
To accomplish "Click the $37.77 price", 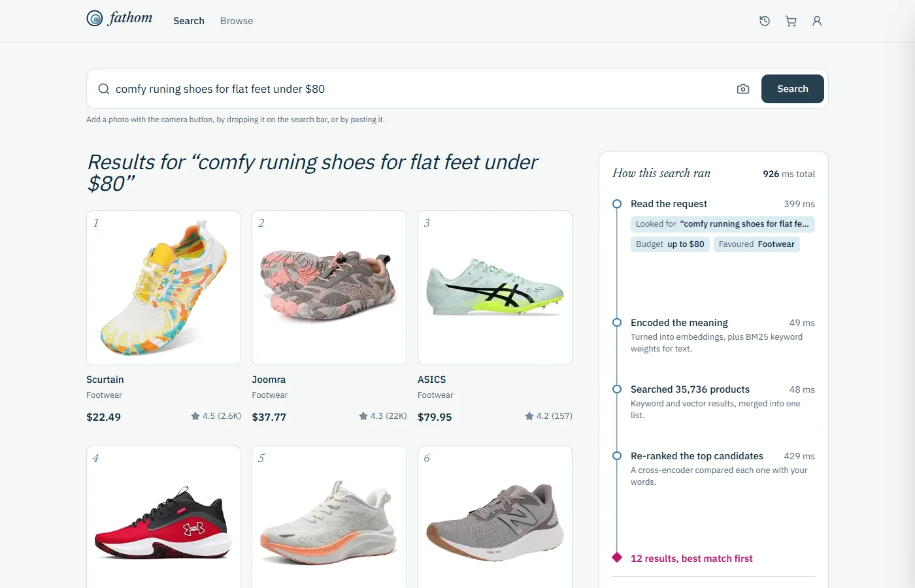I will [269, 417].
